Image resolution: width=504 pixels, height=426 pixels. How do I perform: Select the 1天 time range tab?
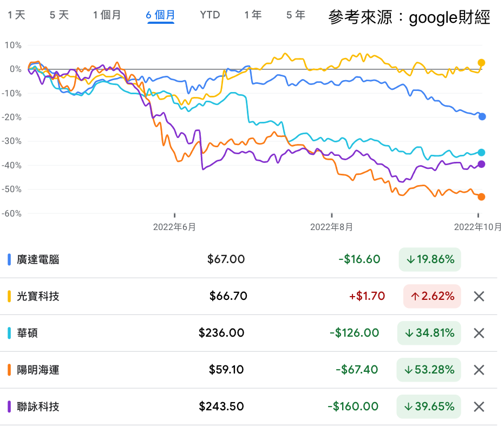16,16
